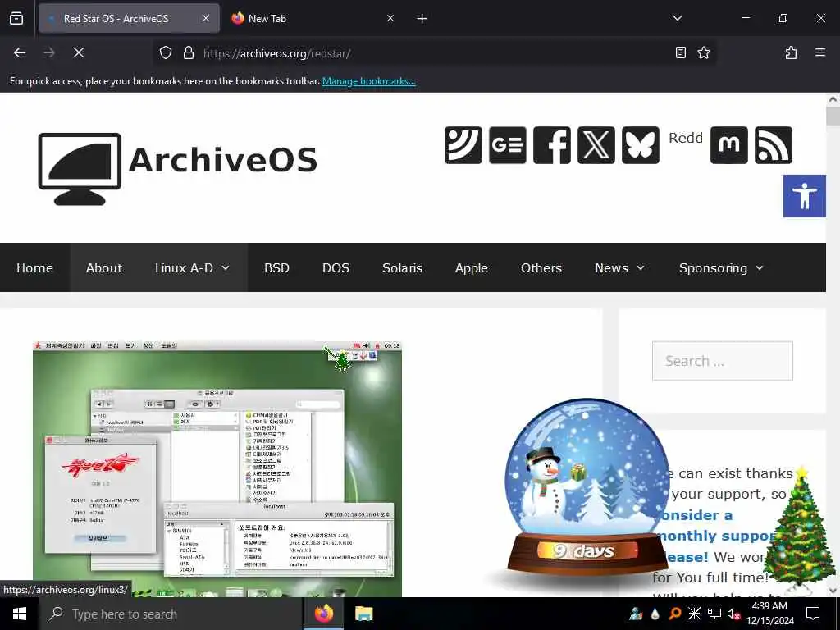Open the Red Star OS screenshot image

pyautogui.click(x=217, y=468)
